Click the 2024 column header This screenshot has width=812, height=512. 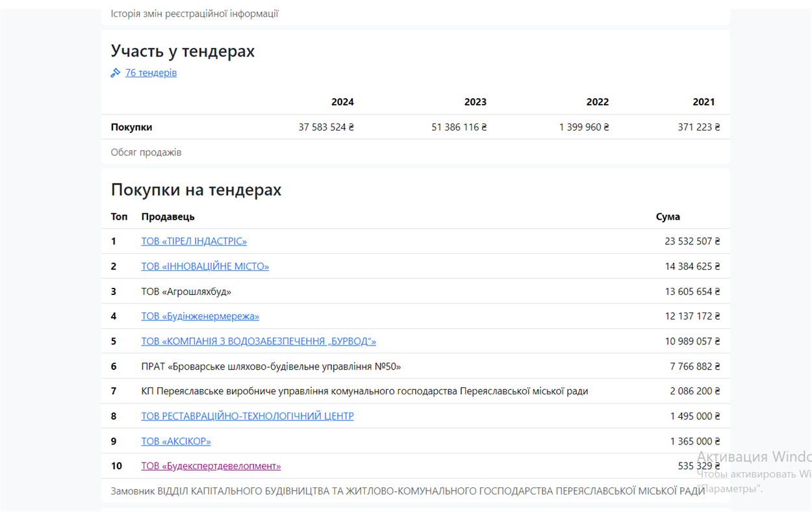[342, 102]
